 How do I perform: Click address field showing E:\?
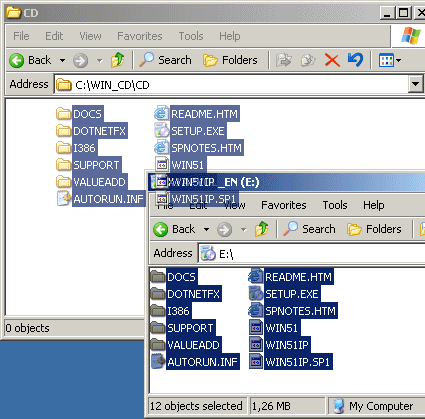[x=312, y=254]
